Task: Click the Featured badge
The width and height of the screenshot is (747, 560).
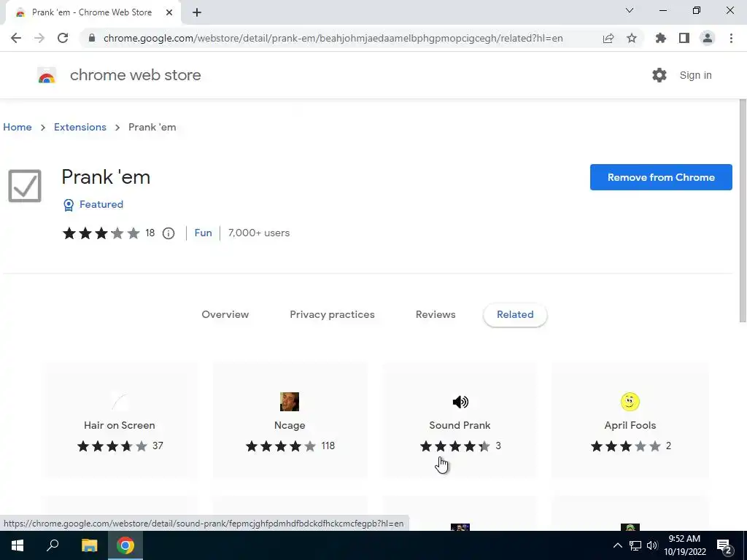Action: coord(93,204)
